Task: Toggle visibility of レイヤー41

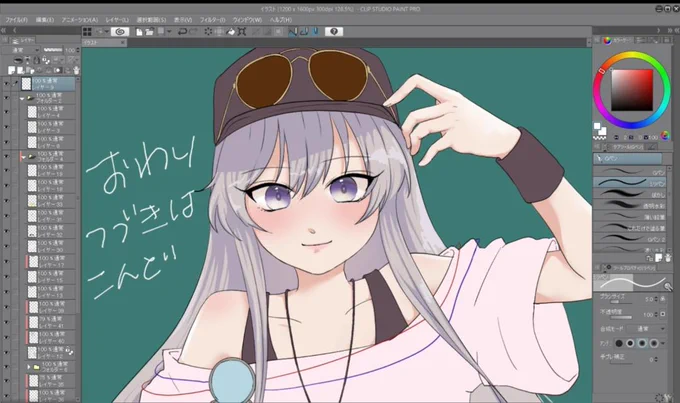Action: pos(6,322)
